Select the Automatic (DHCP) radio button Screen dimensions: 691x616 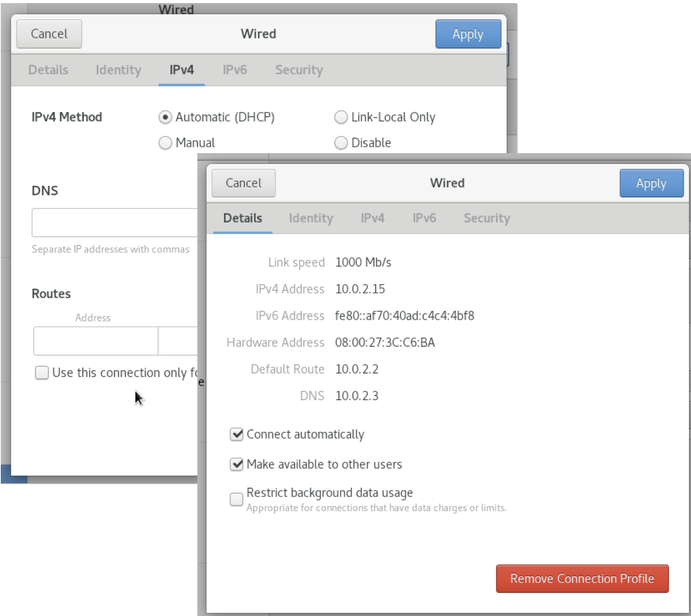coord(165,117)
